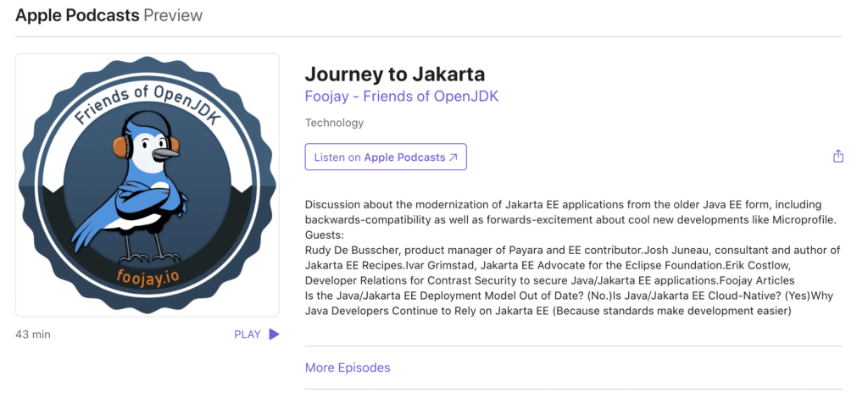Click the Foojay blue jay podcast artwork

pyautogui.click(x=147, y=185)
